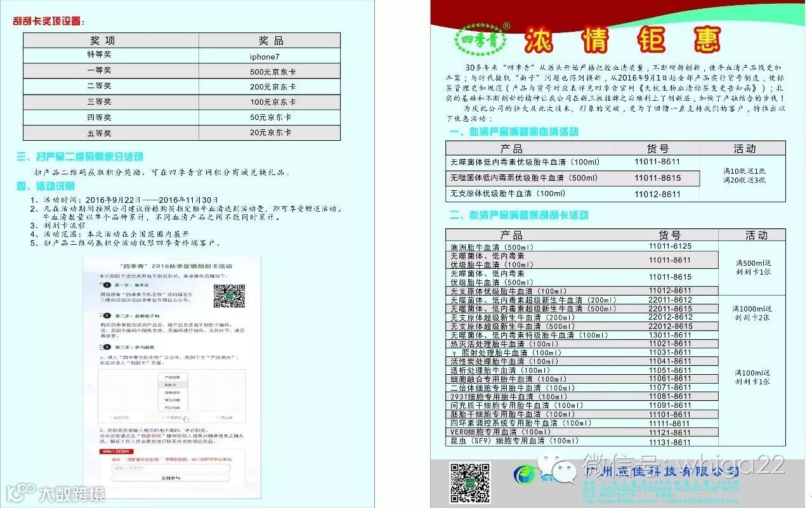Viewport: 812px width, 508px height.
Task: Click the VERO细胞专用血清（100ml） product row
Action: click(x=582, y=432)
